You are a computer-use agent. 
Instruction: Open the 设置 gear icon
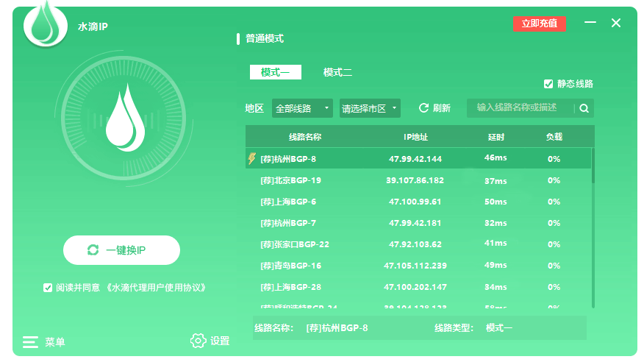coord(198,341)
